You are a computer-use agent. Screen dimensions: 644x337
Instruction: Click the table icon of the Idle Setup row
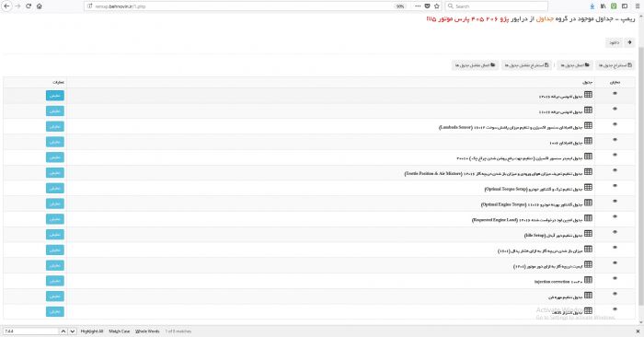pyautogui.click(x=588, y=234)
